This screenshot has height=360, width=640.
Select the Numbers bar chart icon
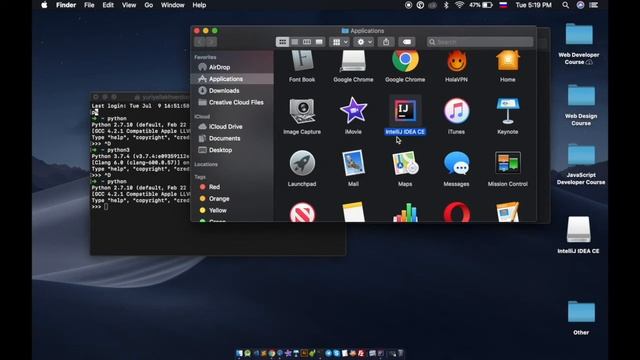point(405,212)
